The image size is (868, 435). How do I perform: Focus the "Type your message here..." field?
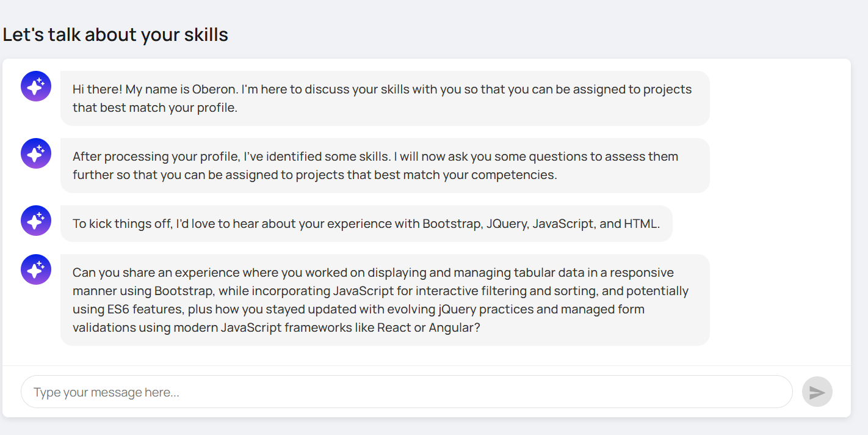406,392
